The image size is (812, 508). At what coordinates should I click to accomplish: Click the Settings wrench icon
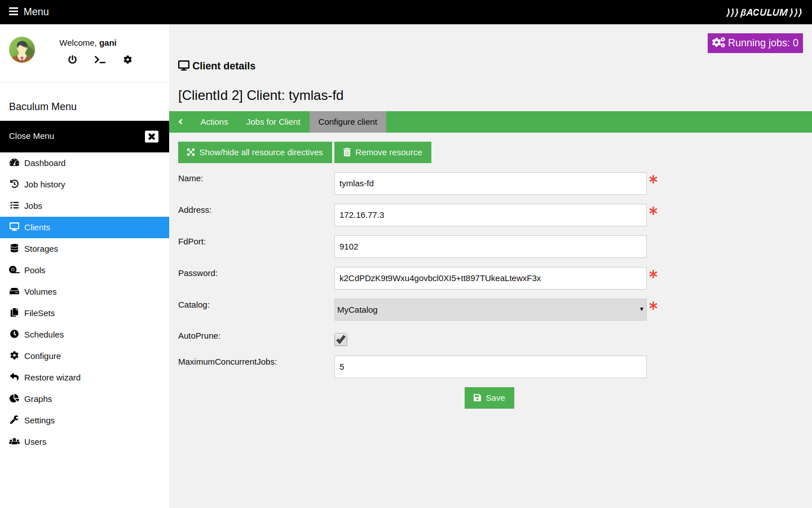click(x=14, y=420)
